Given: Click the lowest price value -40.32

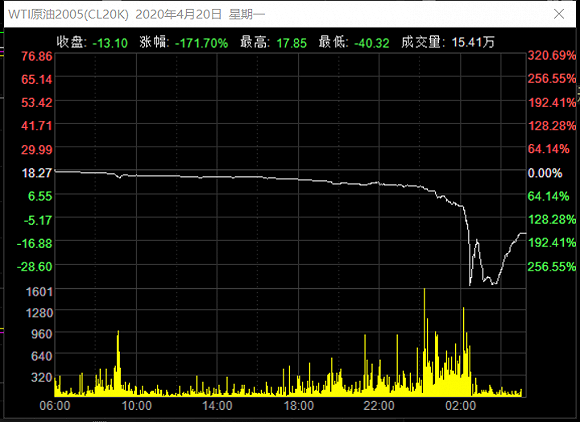Looking at the screenshot, I should (x=372, y=43).
